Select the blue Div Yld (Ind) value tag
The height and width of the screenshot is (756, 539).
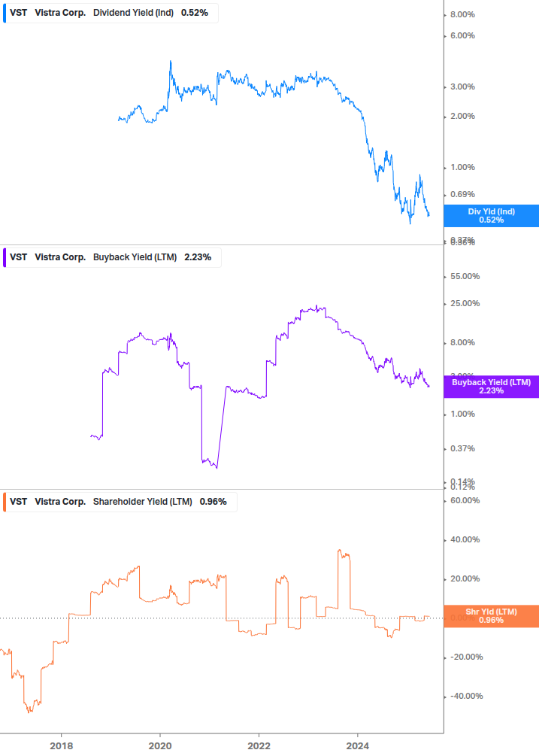click(x=492, y=216)
